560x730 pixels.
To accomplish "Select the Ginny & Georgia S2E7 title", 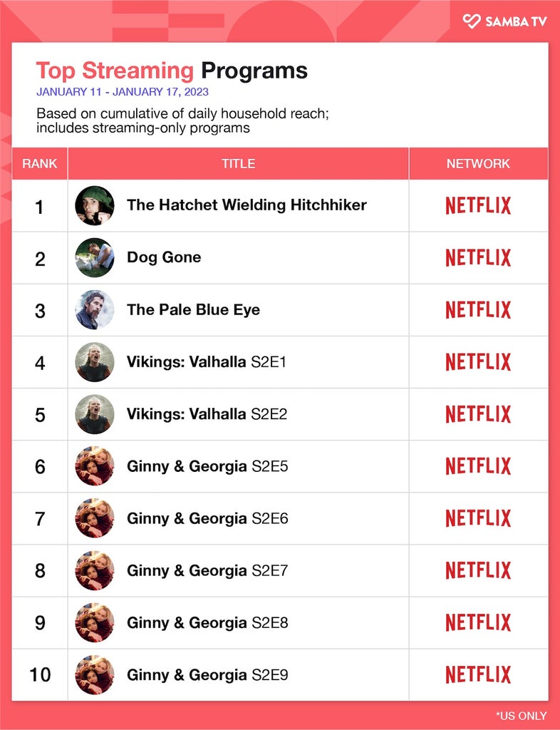I will pos(207,570).
